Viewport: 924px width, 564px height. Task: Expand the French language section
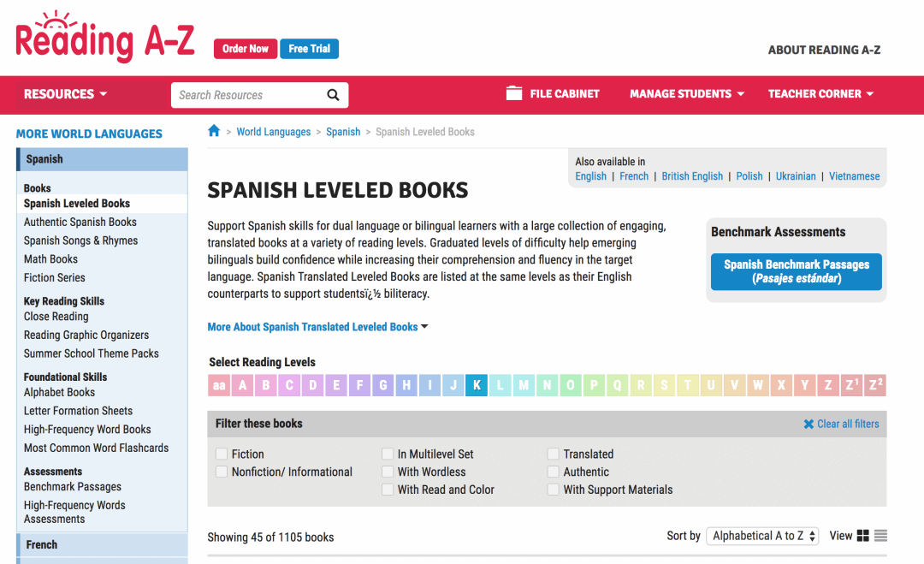103,544
